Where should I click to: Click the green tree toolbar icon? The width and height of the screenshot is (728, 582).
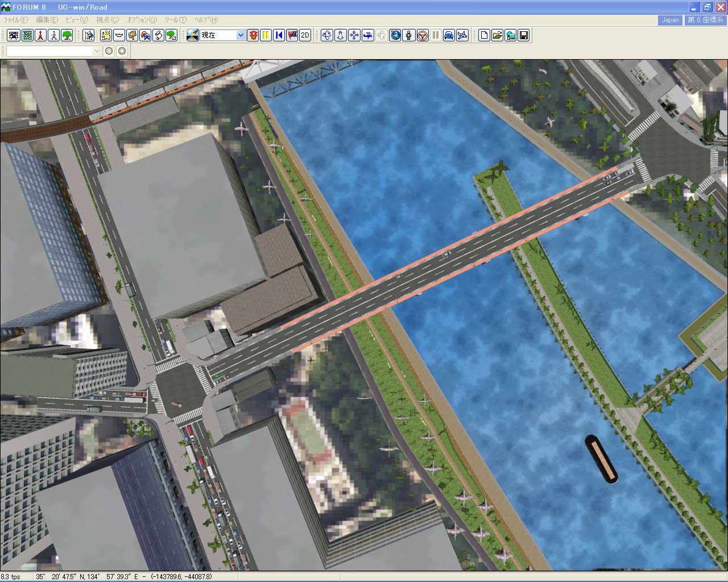[x=67, y=35]
